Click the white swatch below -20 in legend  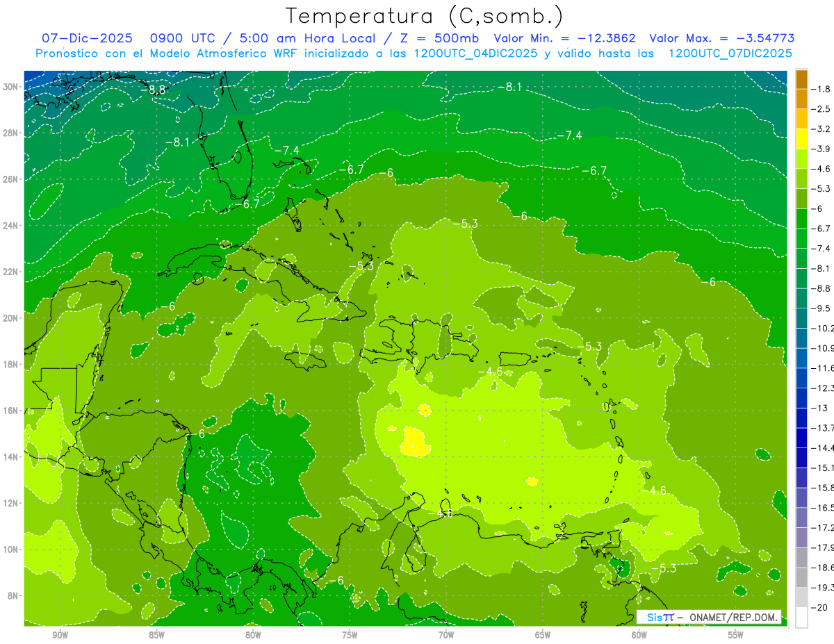point(801,617)
